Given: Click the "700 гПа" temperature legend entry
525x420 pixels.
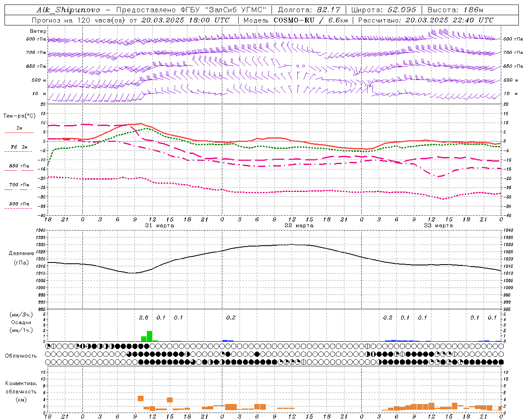Looking at the screenshot, I should pyautogui.click(x=19, y=185).
